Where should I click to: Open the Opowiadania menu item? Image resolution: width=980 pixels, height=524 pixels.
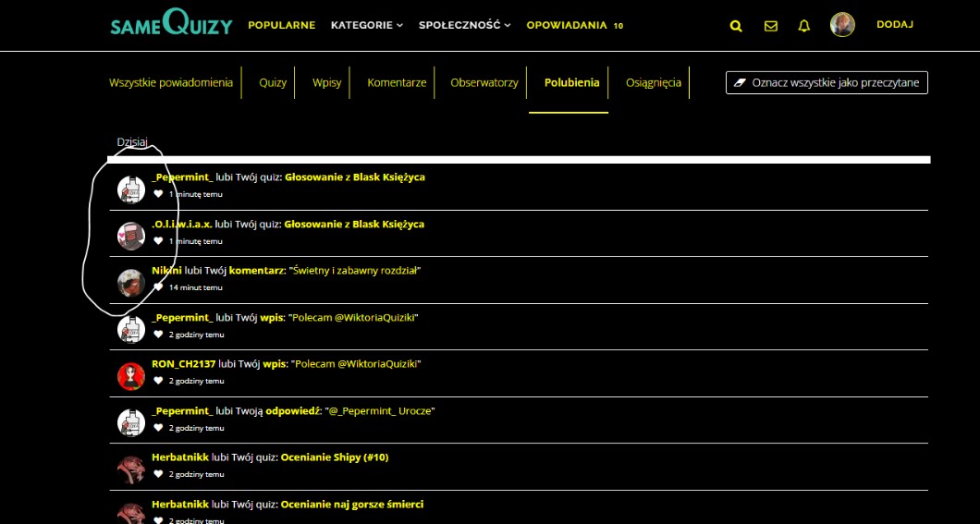coord(568,25)
